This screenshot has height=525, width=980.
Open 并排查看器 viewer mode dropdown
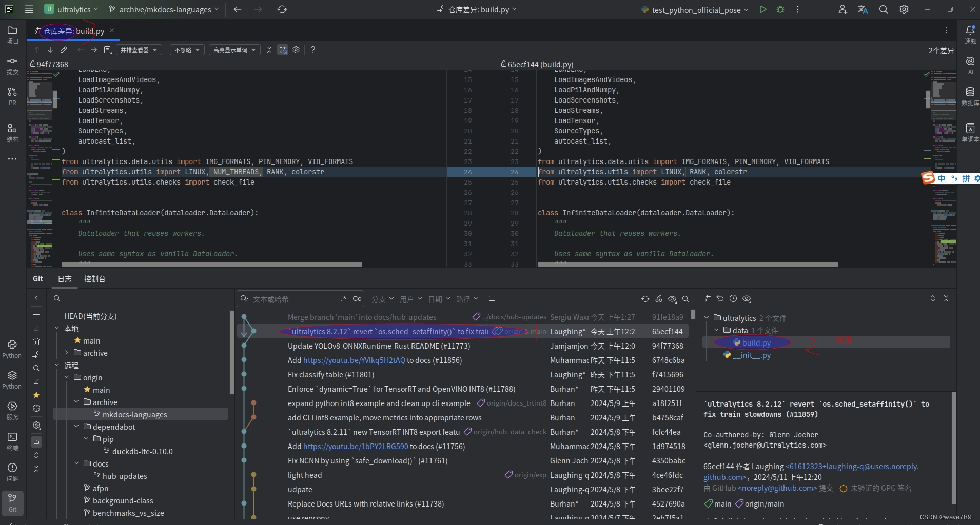(x=139, y=50)
